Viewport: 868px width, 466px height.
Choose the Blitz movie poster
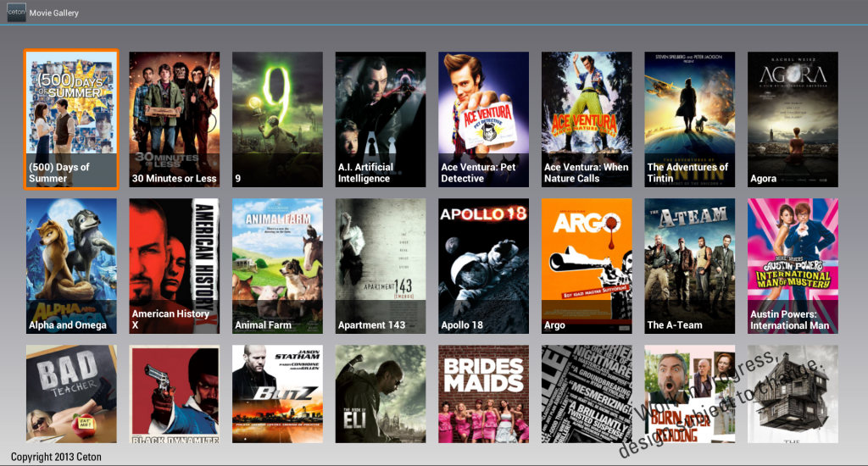point(277,394)
